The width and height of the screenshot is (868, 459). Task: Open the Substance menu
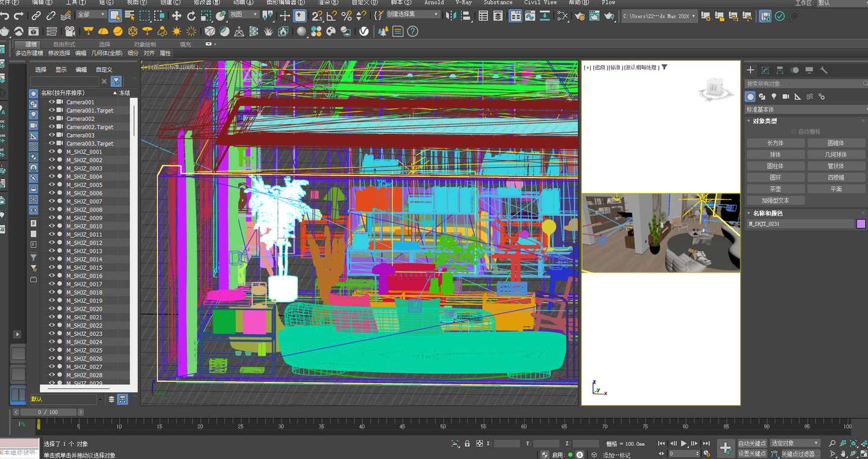[498, 2]
